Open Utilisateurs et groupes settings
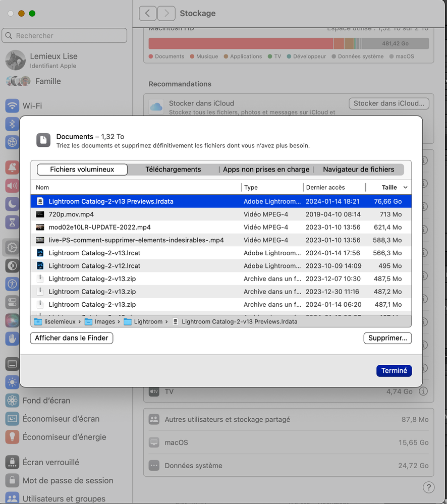The height and width of the screenshot is (504, 447). click(x=55, y=498)
